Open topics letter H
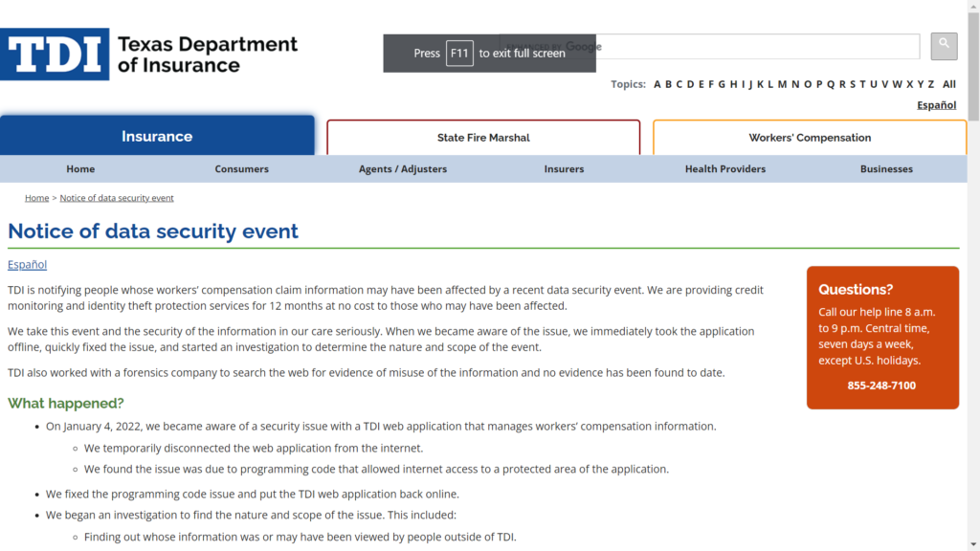Viewport: 980px width, 551px height. (734, 84)
